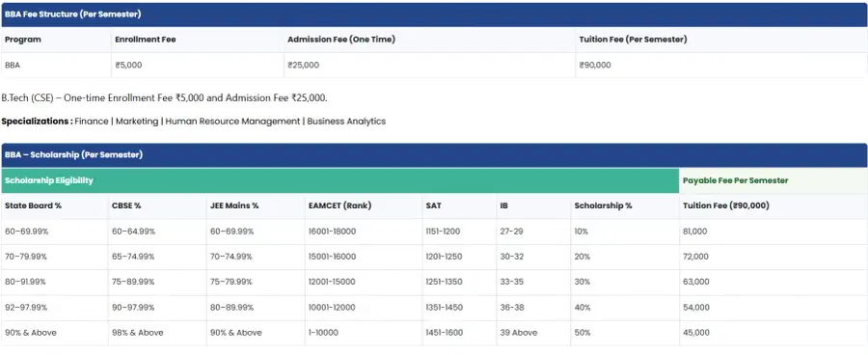Click the Tuition Fee (Per Semester) column header
The image size is (868, 355).
pyautogui.click(x=720, y=40)
